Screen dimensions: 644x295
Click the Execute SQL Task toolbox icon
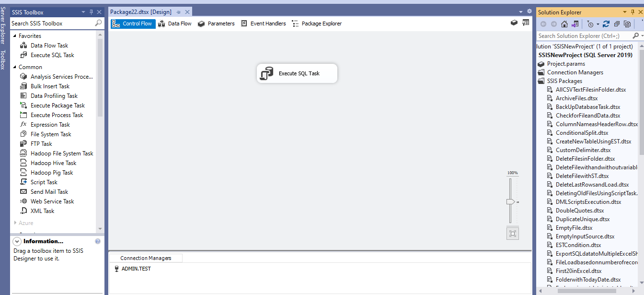pos(23,55)
